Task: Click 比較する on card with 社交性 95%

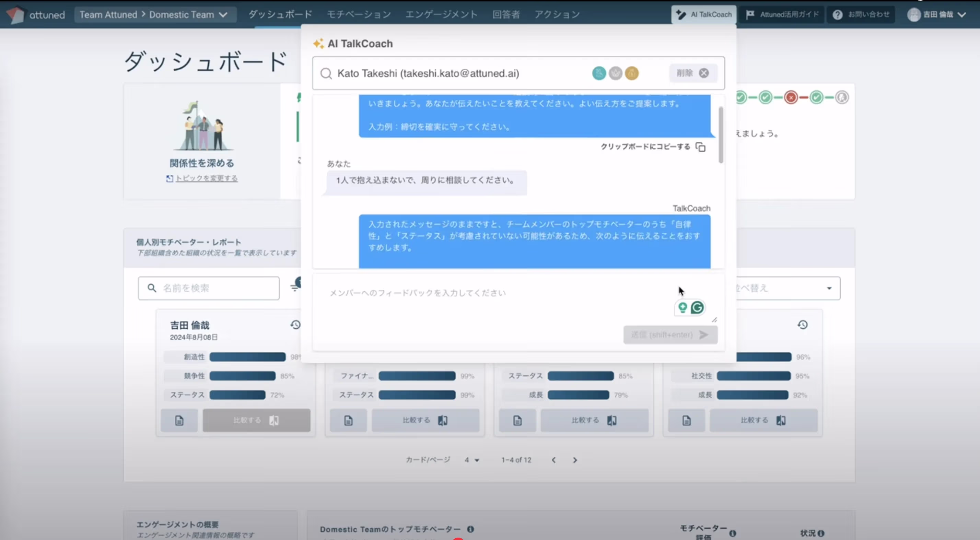Action: pyautogui.click(x=763, y=420)
